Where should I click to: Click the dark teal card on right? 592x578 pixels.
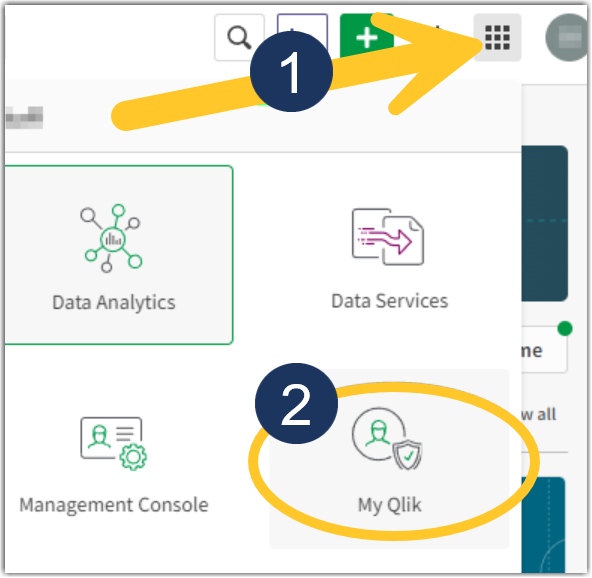click(x=545, y=223)
